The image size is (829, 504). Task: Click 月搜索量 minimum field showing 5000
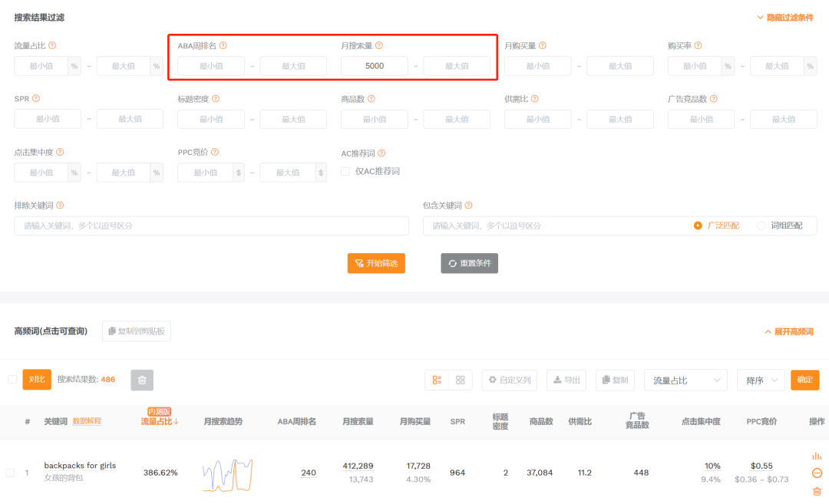(375, 66)
